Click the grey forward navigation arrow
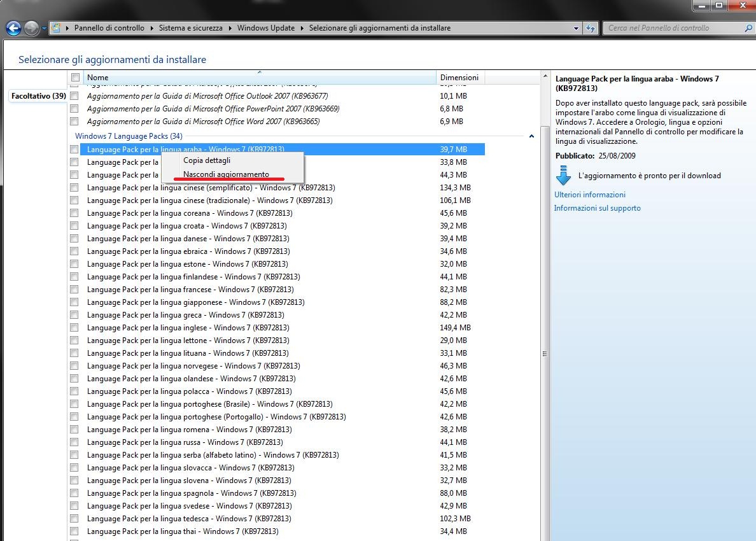This screenshot has width=756, height=541. [x=31, y=29]
